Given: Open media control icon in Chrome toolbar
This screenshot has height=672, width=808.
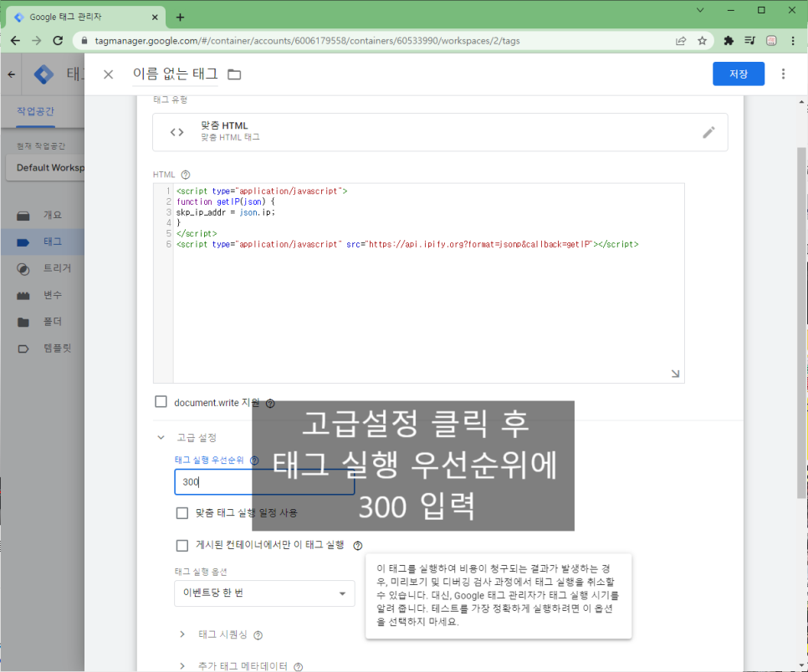Looking at the screenshot, I should click(x=749, y=41).
